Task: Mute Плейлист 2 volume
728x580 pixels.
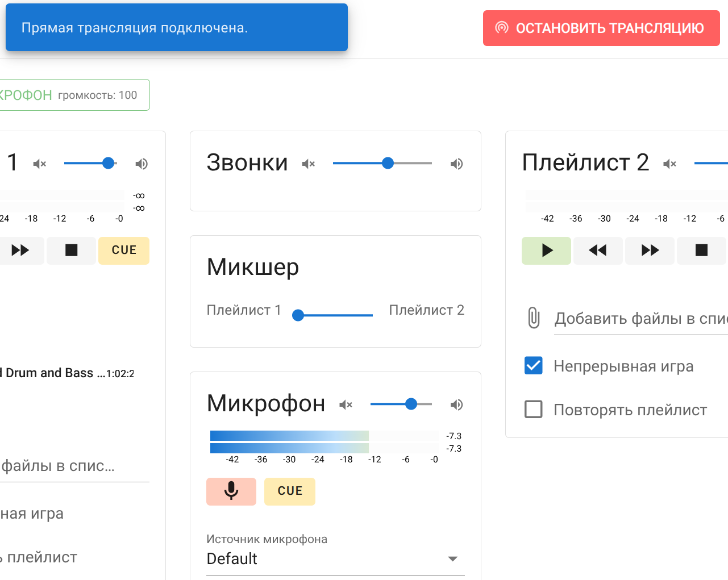Action: (669, 164)
